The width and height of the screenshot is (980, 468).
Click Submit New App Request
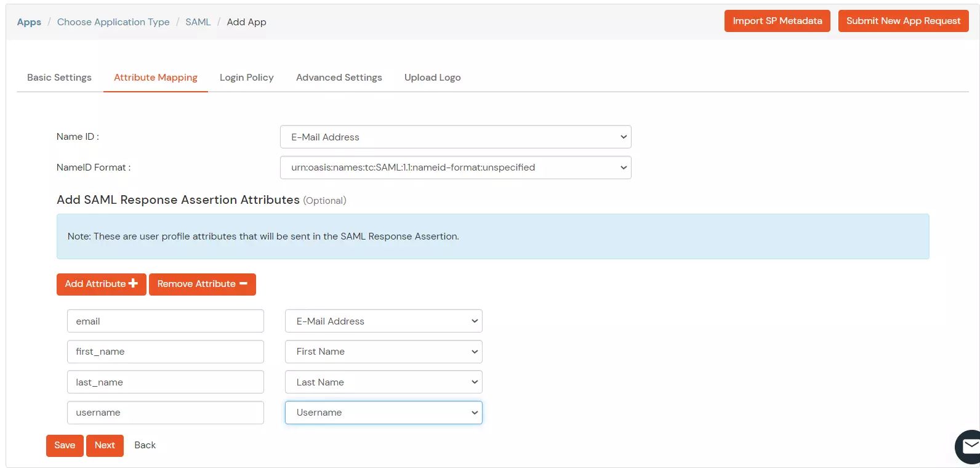903,21
